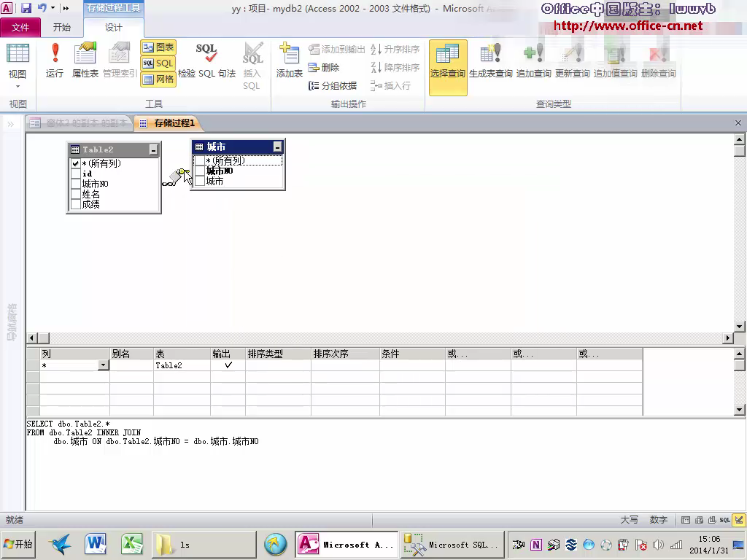
Task: Check *(所有列) in the 城市 table
Action: point(200,161)
